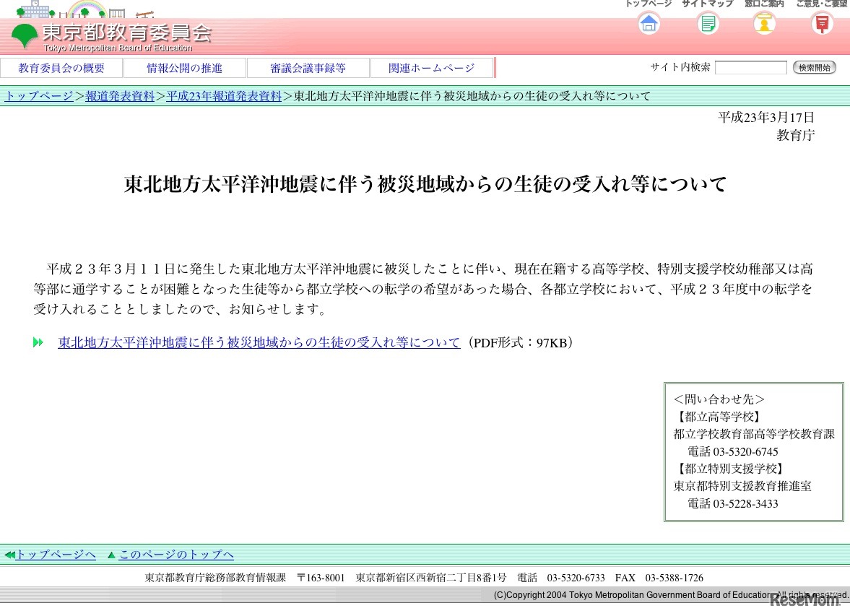The width and height of the screenshot is (850, 616).
Task: Jump via このページのトップへ link
Action: [176, 555]
